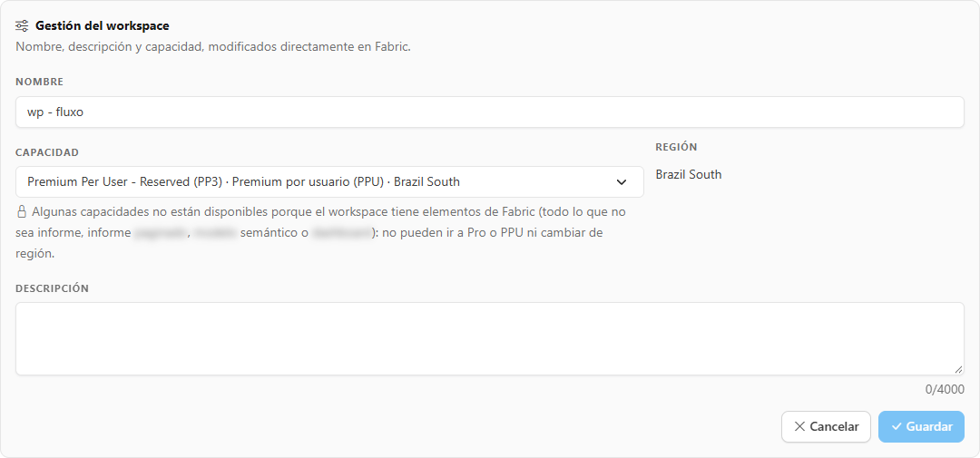Image resolution: width=980 pixels, height=458 pixels.
Task: Grab the description textarea resize handle
Action: coord(958,369)
